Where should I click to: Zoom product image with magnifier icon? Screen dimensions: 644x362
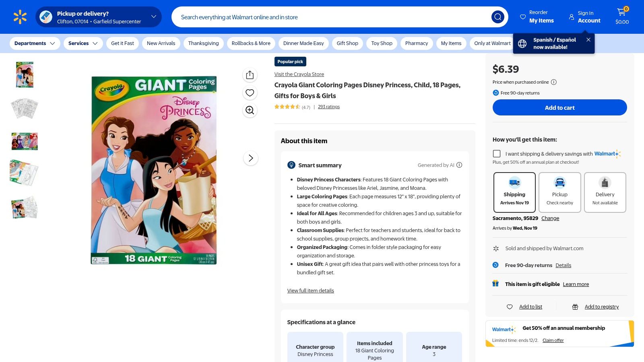tap(250, 110)
